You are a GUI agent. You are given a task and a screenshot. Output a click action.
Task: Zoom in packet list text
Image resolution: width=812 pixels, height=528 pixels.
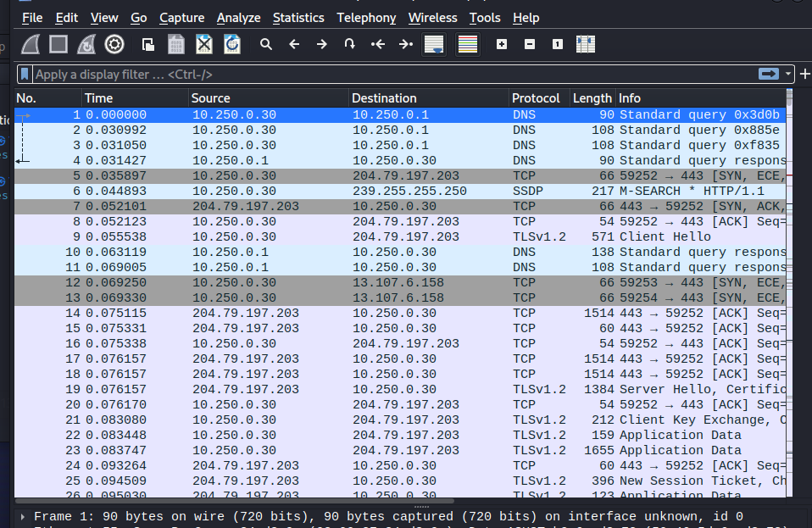click(x=502, y=44)
